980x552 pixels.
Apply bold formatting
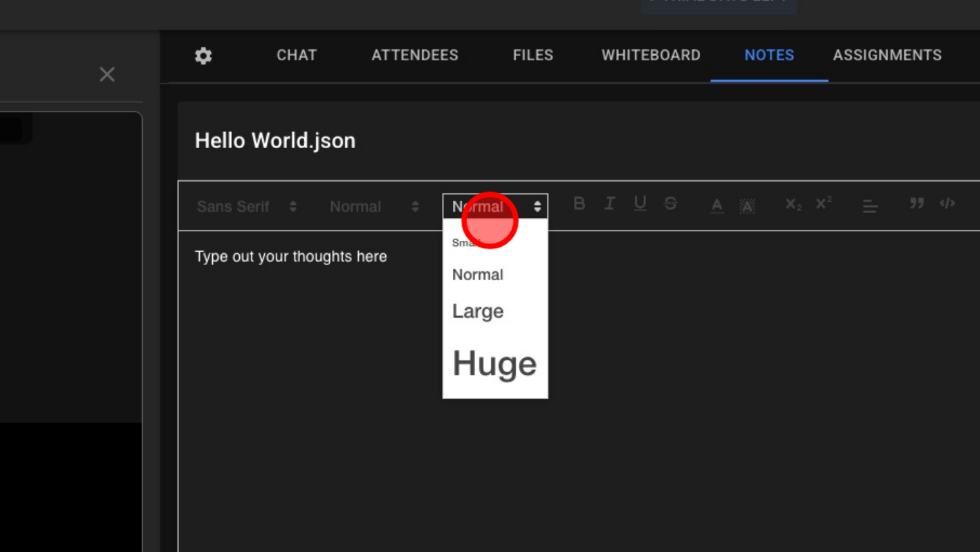pyautogui.click(x=579, y=204)
